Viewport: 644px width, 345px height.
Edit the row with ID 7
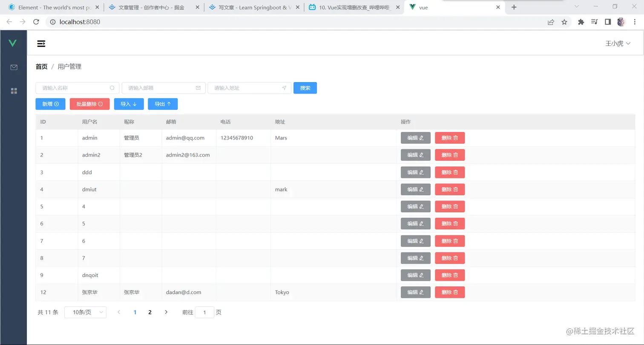pos(416,241)
